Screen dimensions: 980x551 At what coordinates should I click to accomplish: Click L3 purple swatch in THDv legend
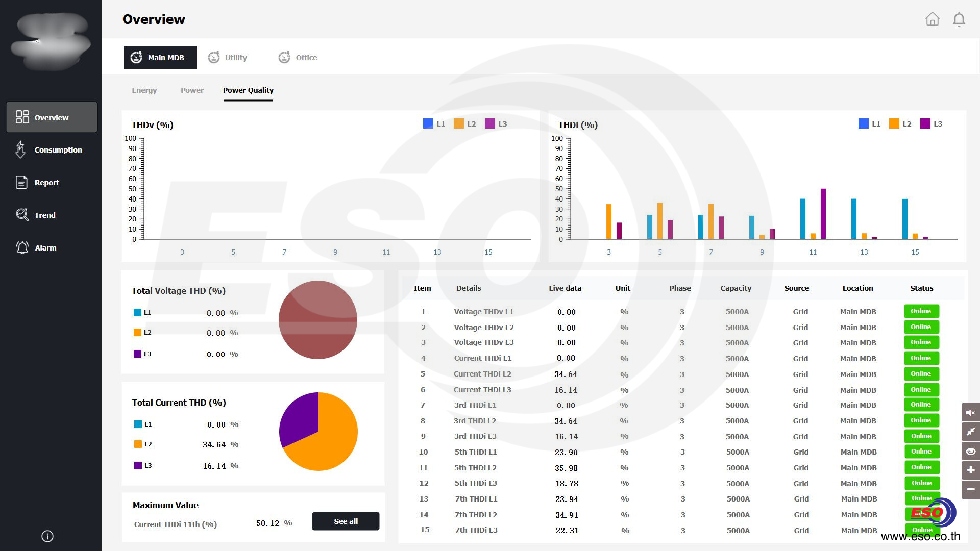(490, 124)
